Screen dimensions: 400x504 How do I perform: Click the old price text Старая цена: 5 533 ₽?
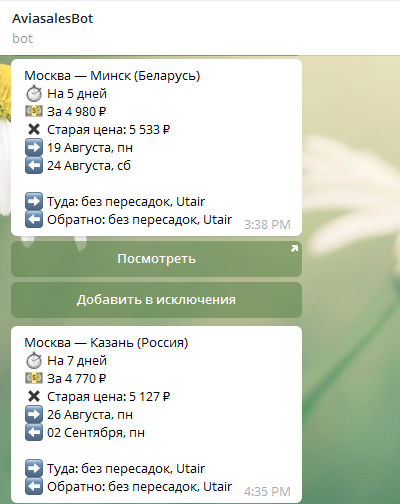coord(109,130)
